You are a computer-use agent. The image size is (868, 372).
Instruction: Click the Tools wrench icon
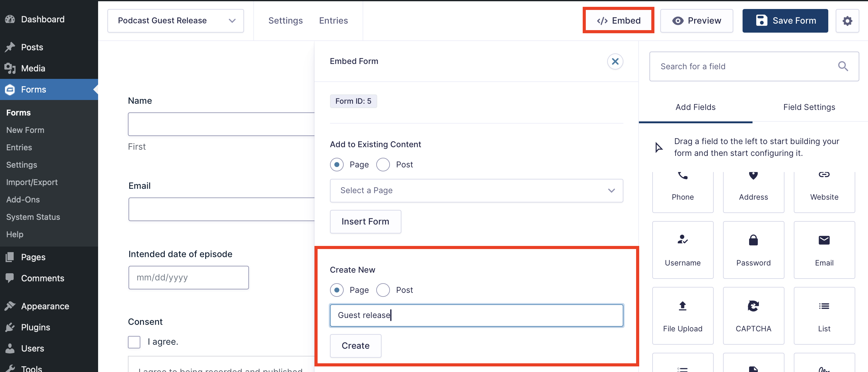point(10,368)
